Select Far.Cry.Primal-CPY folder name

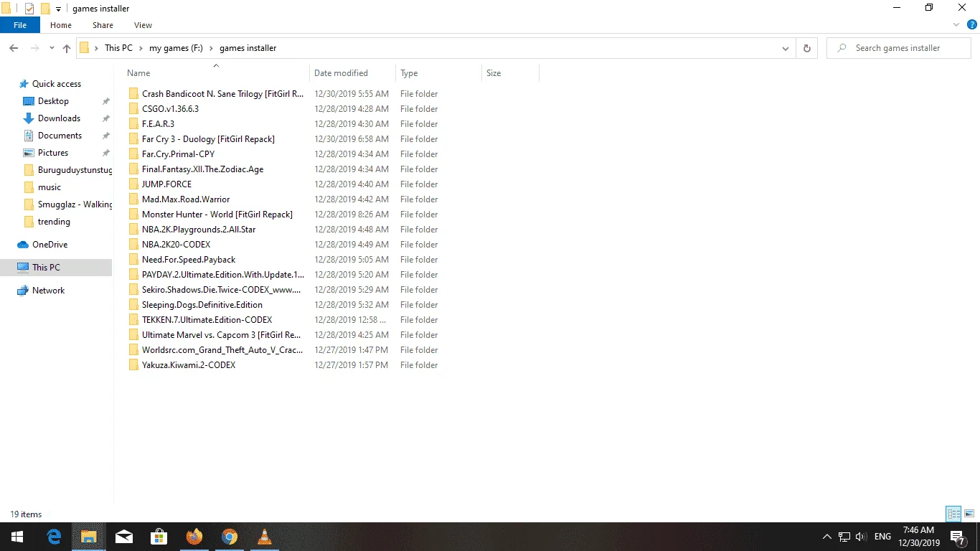coord(178,154)
